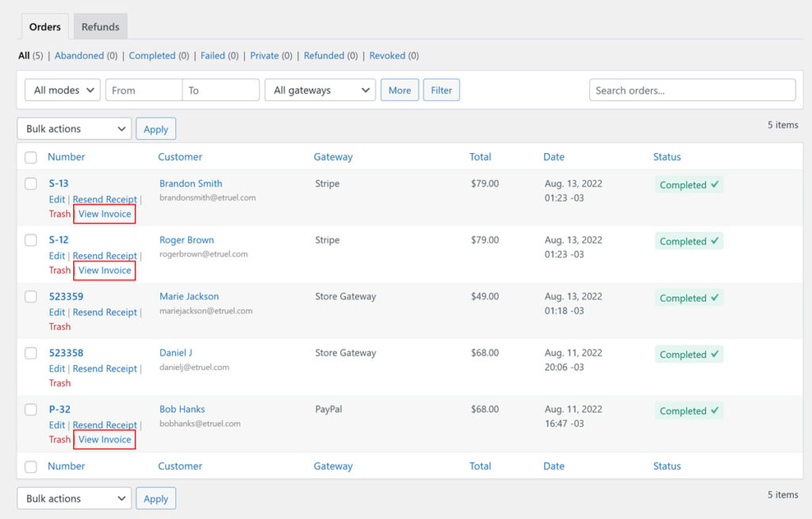Click the More button
Viewport: 812px width, 519px height.
pos(400,90)
